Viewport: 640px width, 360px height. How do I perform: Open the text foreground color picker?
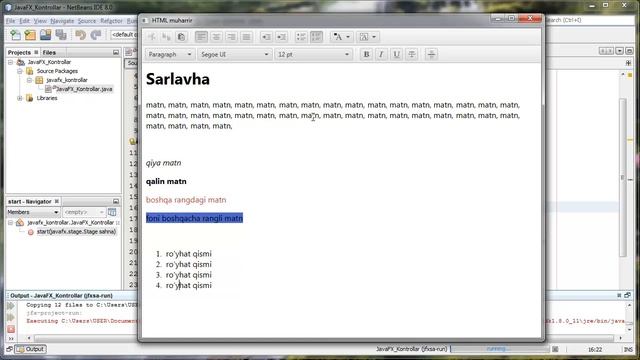pyautogui.click(x=341, y=37)
